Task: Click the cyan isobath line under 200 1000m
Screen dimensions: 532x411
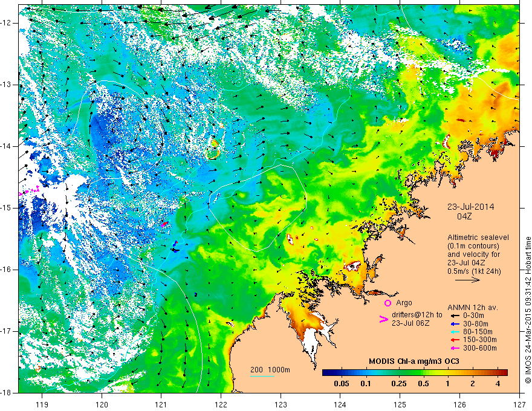Action: coord(262,376)
